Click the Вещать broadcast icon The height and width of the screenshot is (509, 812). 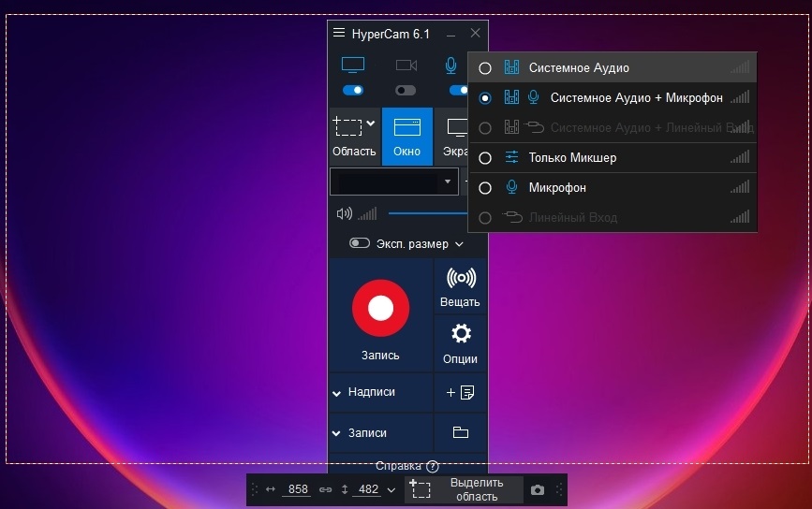(x=461, y=278)
